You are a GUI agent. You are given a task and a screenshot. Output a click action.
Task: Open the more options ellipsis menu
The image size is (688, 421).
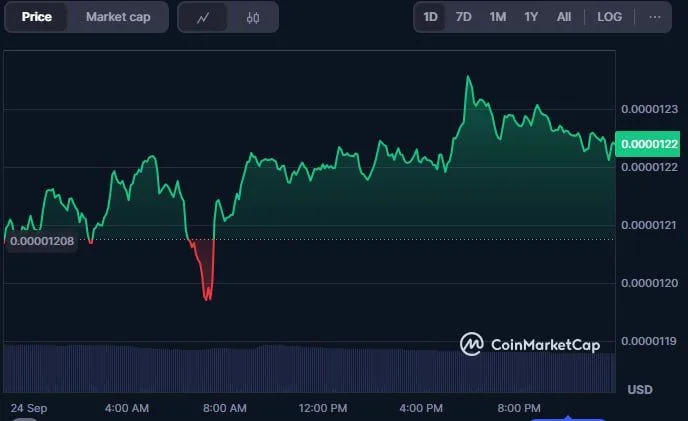click(x=655, y=17)
